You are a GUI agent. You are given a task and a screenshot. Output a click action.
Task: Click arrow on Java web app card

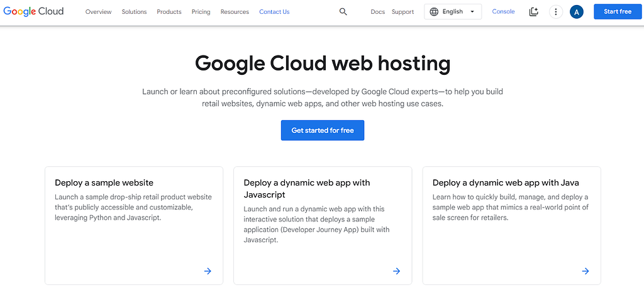[x=586, y=271]
